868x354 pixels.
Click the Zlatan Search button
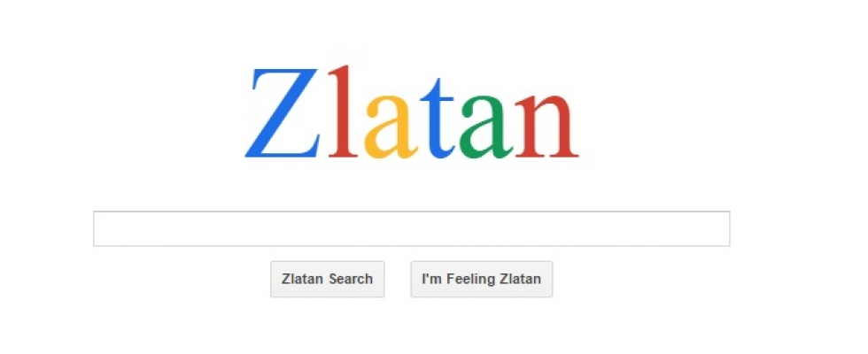[x=327, y=280]
